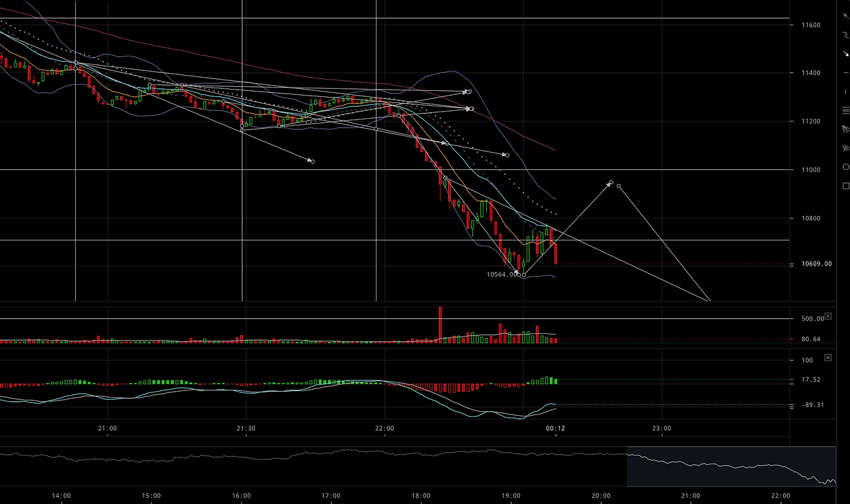
Task: Select the Fibonacci fan tool
Action: [846, 129]
